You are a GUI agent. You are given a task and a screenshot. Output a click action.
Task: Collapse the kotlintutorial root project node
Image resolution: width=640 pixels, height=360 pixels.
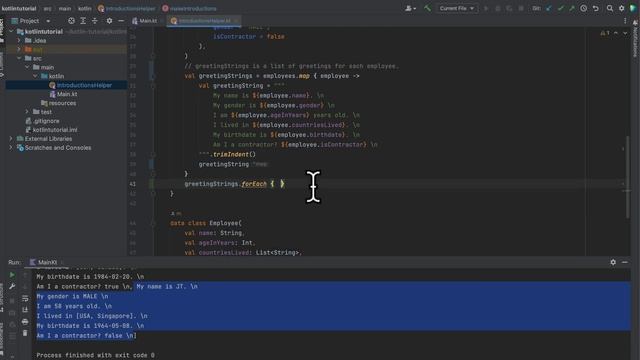11,31
